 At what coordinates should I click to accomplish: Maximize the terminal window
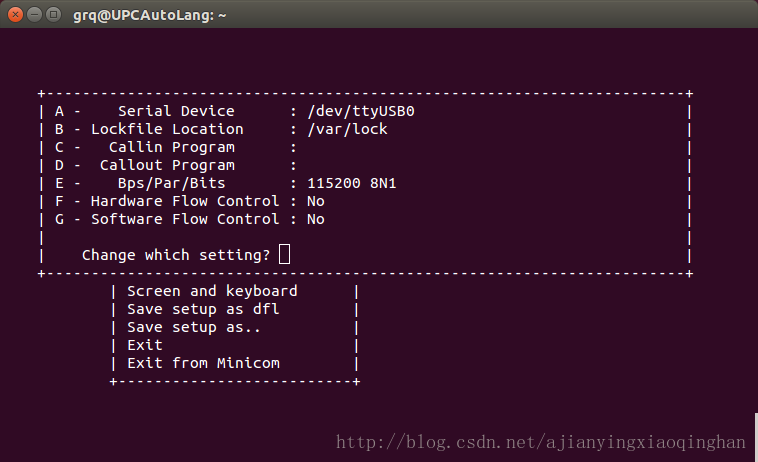click(51, 14)
